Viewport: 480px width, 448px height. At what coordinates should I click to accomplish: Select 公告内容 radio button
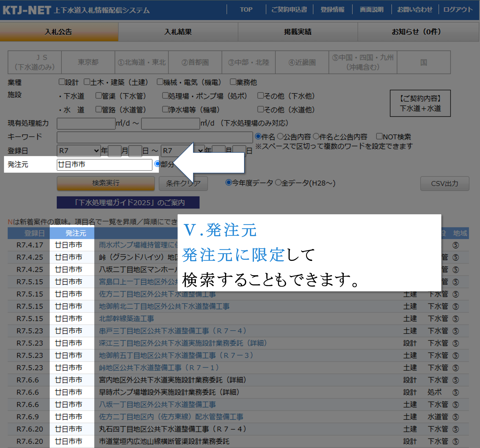click(280, 136)
